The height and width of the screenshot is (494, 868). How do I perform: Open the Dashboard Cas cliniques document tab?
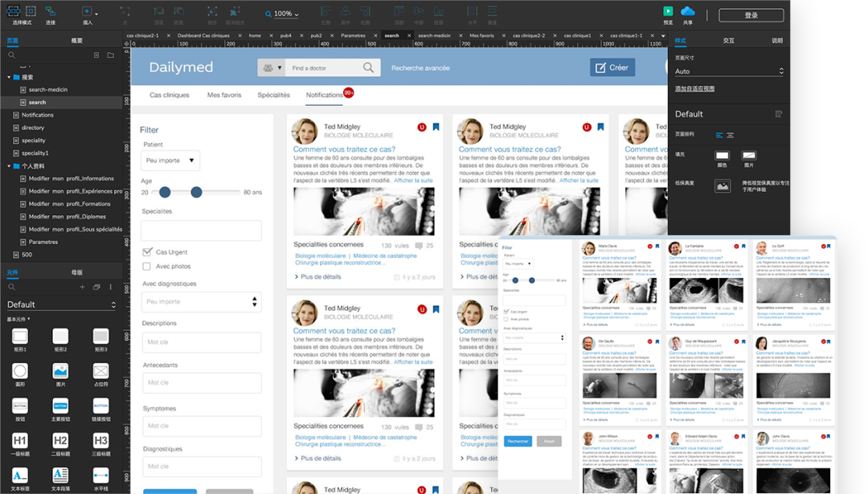pyautogui.click(x=203, y=35)
